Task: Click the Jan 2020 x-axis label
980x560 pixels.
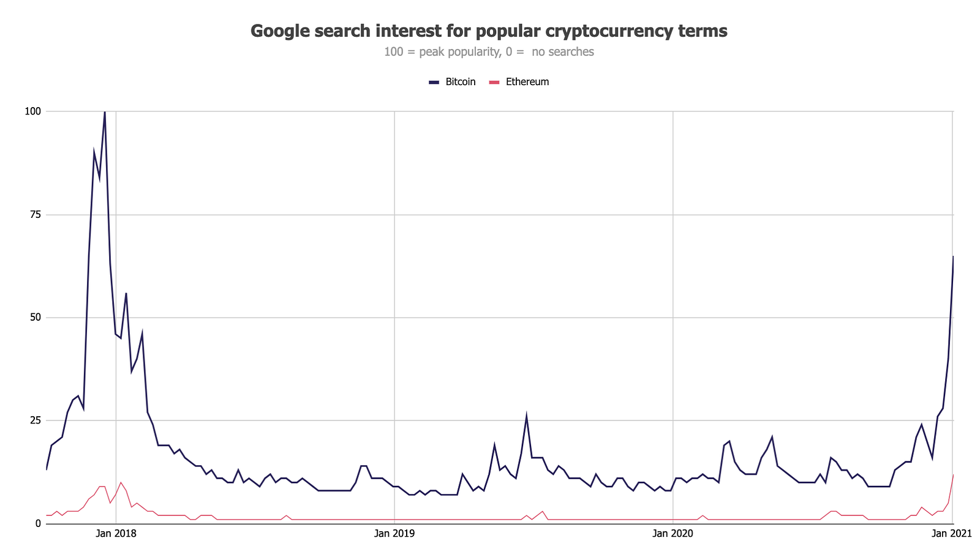Action: (x=673, y=534)
